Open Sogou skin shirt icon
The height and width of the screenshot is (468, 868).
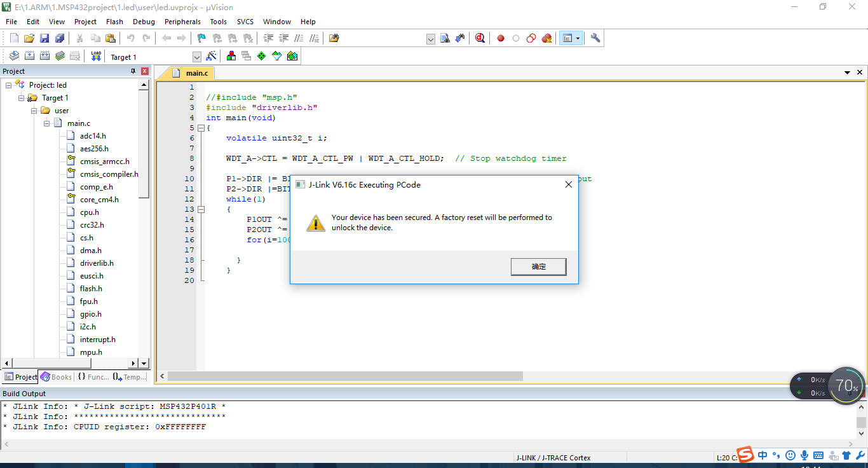point(846,455)
